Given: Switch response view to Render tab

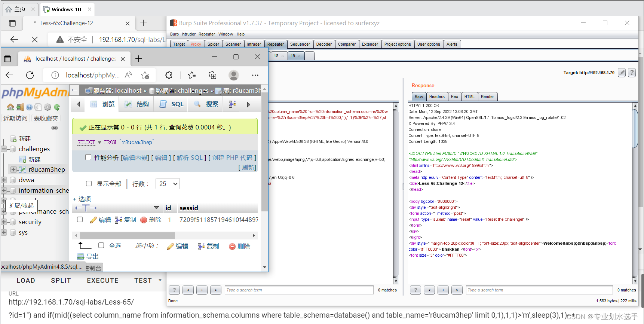Looking at the screenshot, I should click(487, 97).
